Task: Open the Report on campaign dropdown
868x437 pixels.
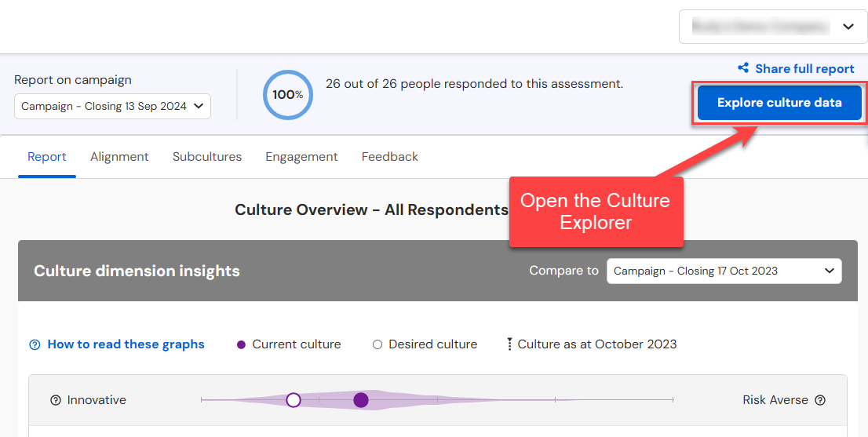Action: pos(112,106)
